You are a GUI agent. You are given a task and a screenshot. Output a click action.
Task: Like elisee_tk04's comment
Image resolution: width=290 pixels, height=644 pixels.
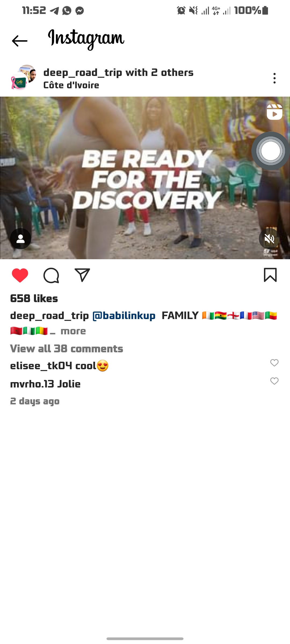tap(274, 363)
